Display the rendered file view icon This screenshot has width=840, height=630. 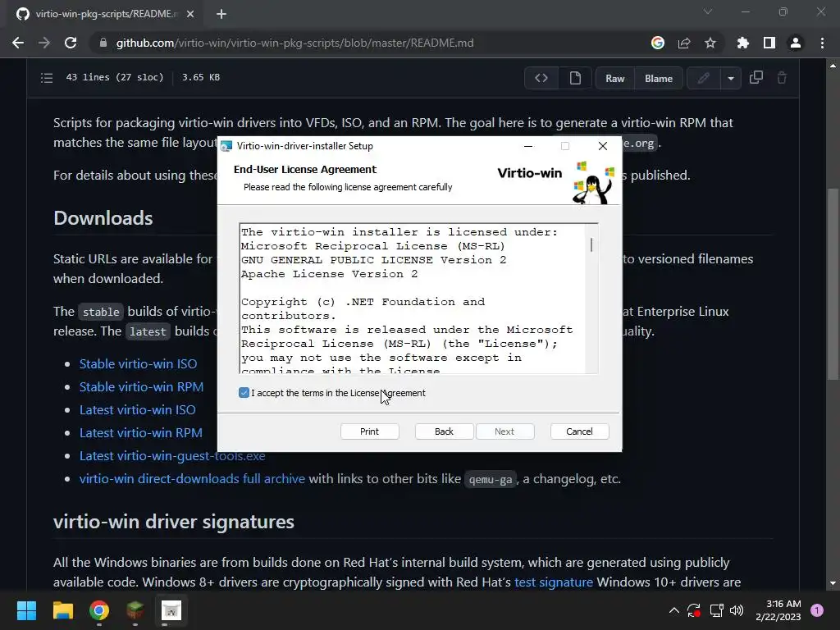pyautogui.click(x=575, y=78)
